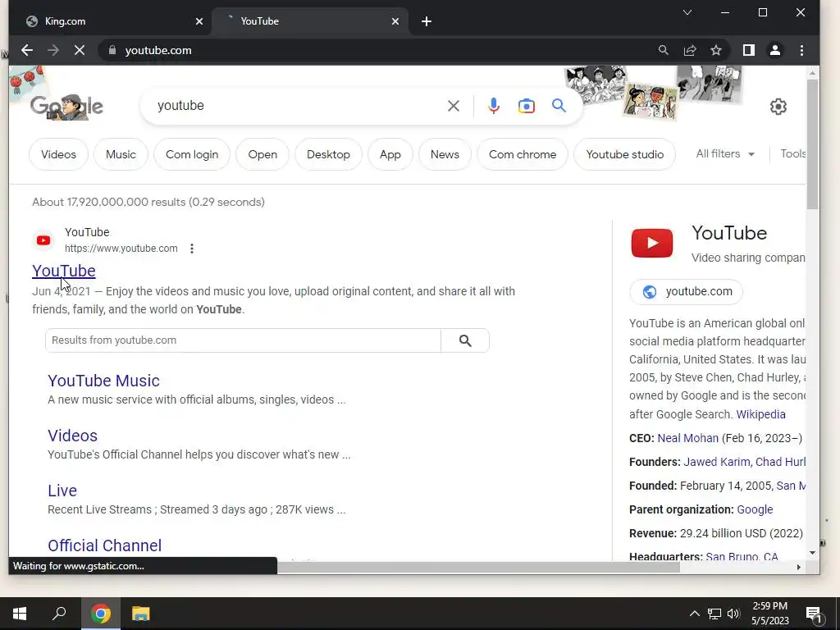The image size is (840, 630).
Task: Open the Neal Mohan link
Action: (x=688, y=438)
